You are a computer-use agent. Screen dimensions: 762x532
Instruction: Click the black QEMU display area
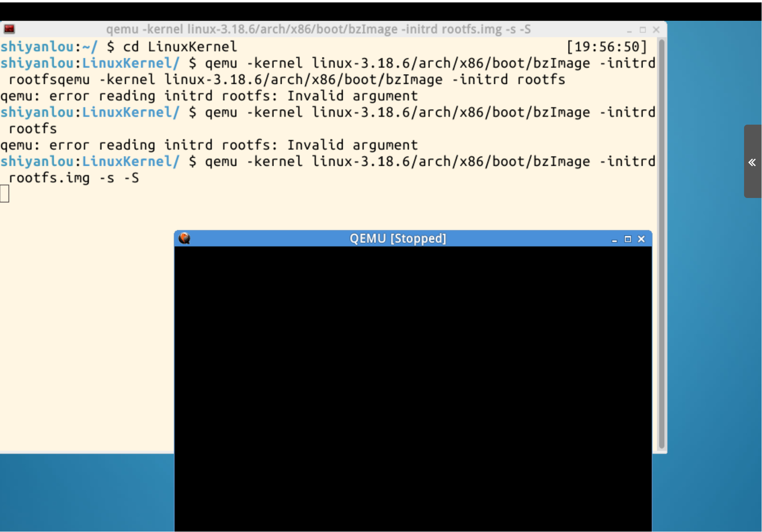[413, 389]
